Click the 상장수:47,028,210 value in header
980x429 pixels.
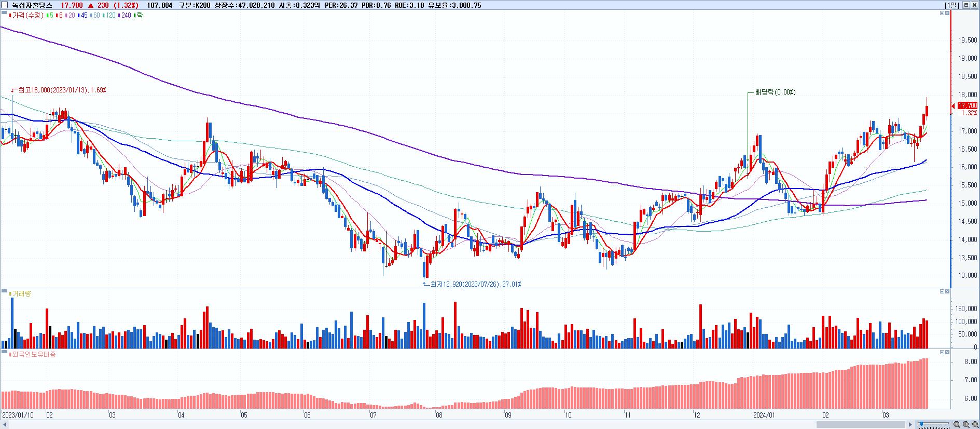tap(245, 5)
